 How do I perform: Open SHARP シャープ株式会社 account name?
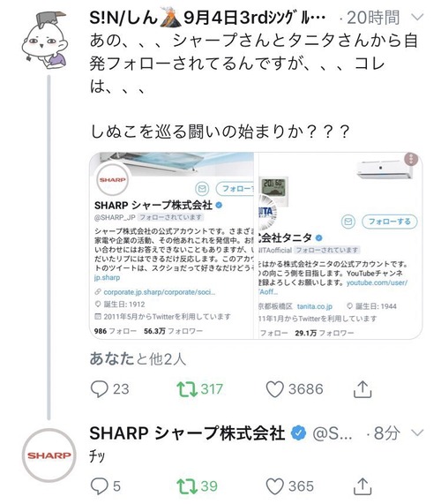[187, 433]
